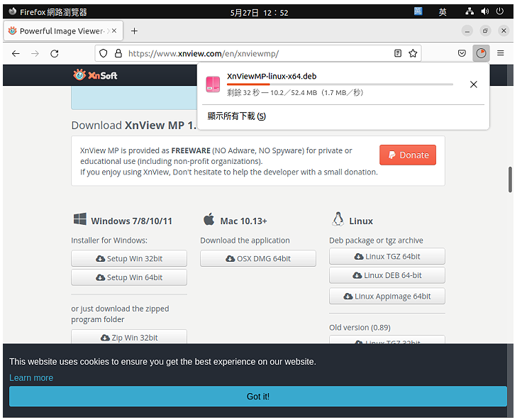522x420 pixels.
Task: Open the shield tracking protection icon
Action: point(104,53)
